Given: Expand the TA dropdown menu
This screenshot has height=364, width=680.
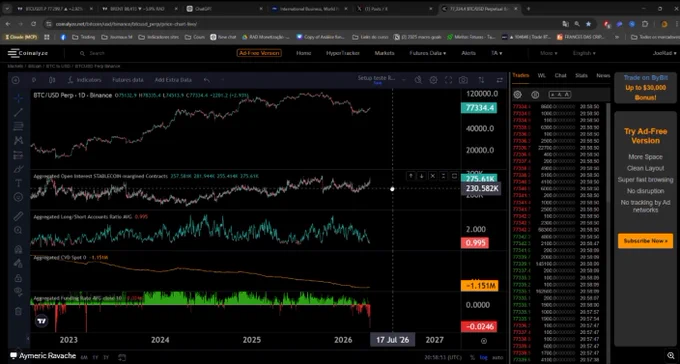Looking at the screenshot, I should [x=497, y=53].
